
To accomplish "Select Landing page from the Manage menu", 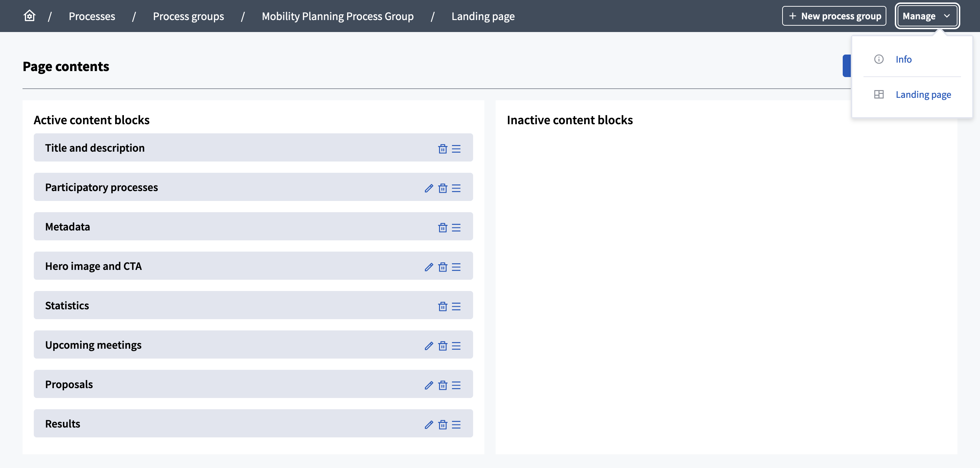I will (923, 94).
